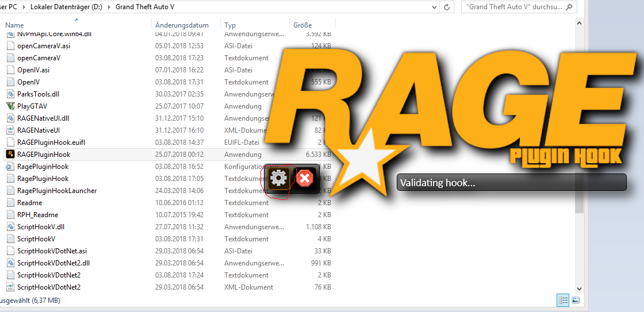Click the OpenIV.asi file icon
This screenshot has width=644, height=312.
click(11, 70)
